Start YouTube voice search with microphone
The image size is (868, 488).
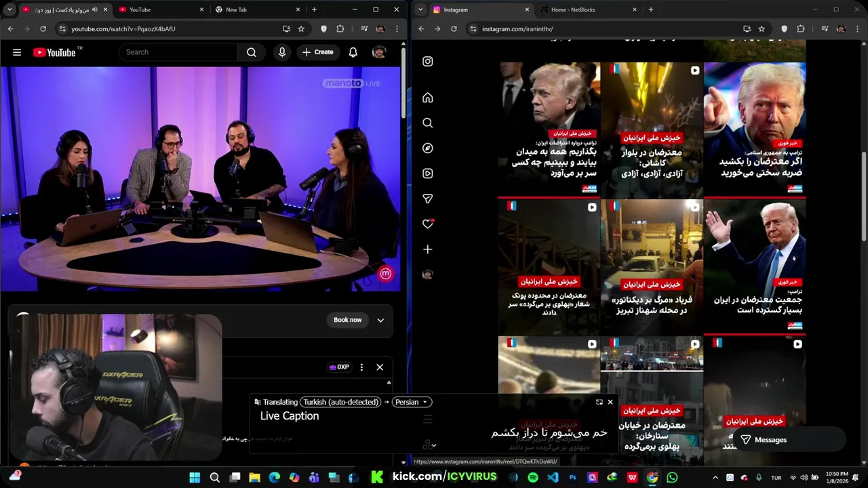282,52
